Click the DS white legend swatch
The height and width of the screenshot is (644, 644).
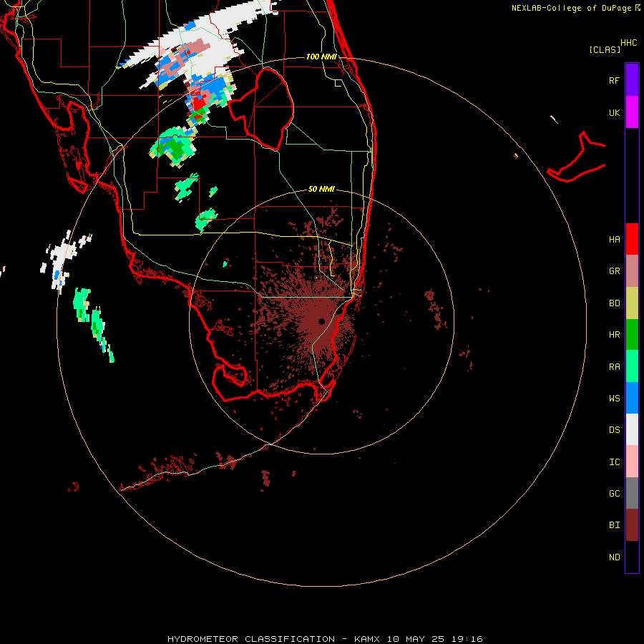[632, 429]
